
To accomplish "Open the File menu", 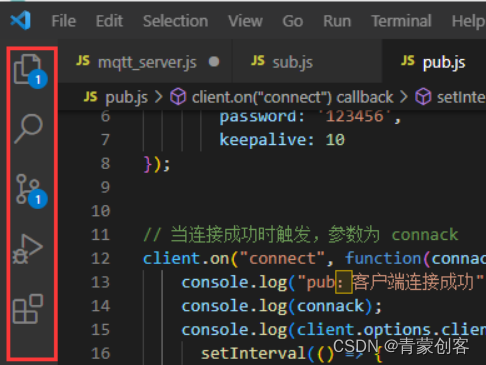I will click(x=64, y=21).
